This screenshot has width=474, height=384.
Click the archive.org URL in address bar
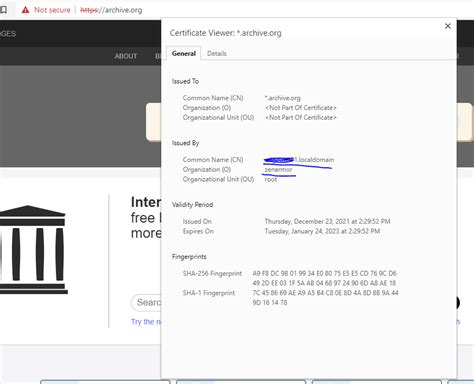[111, 10]
